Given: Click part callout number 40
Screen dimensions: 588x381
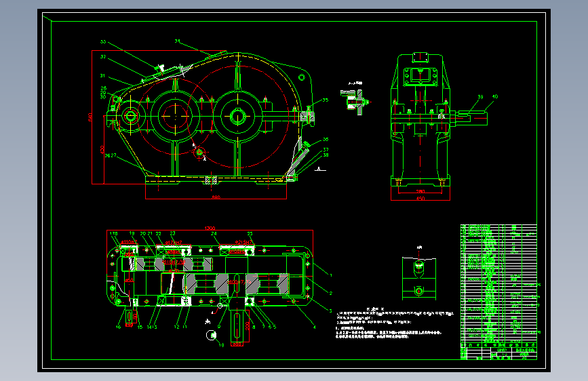Looking at the screenshot, I should click(495, 96).
